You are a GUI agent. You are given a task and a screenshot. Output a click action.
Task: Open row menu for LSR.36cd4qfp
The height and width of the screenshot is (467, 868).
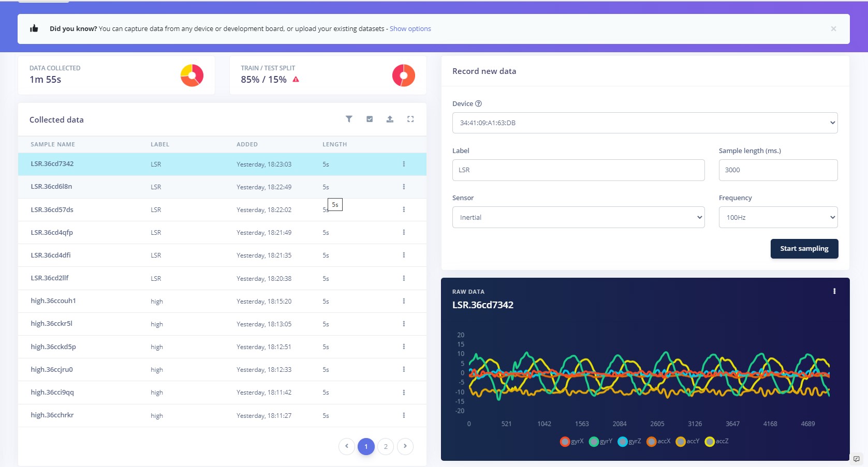[x=404, y=232]
